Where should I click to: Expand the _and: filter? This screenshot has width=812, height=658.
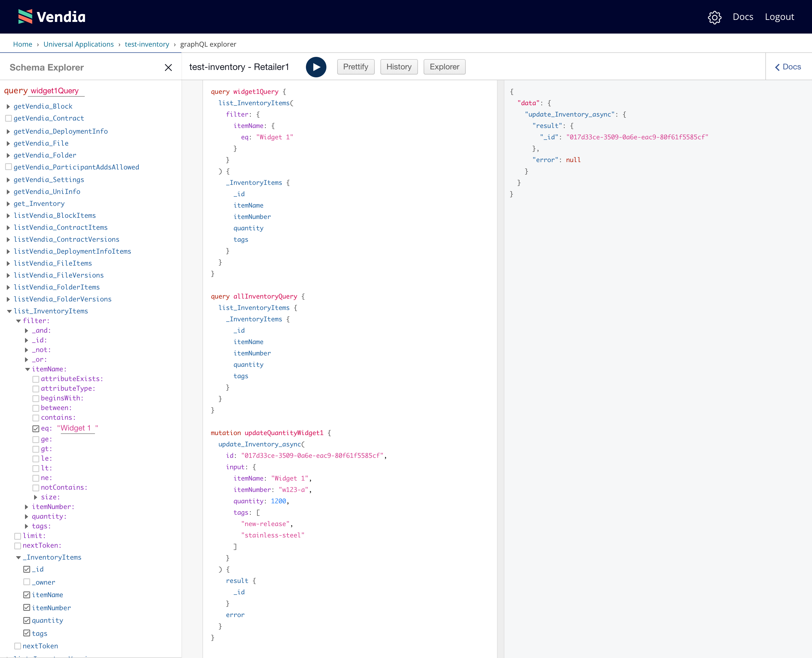(26, 330)
